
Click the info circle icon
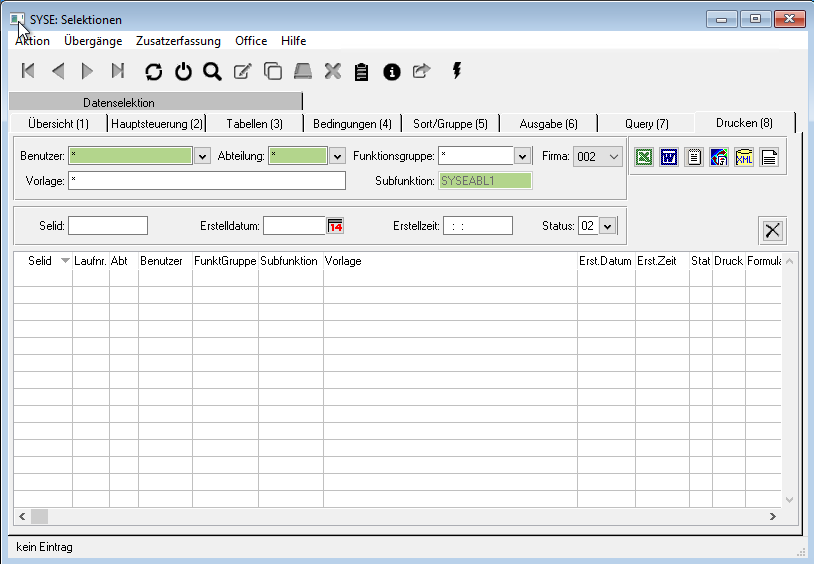(392, 71)
